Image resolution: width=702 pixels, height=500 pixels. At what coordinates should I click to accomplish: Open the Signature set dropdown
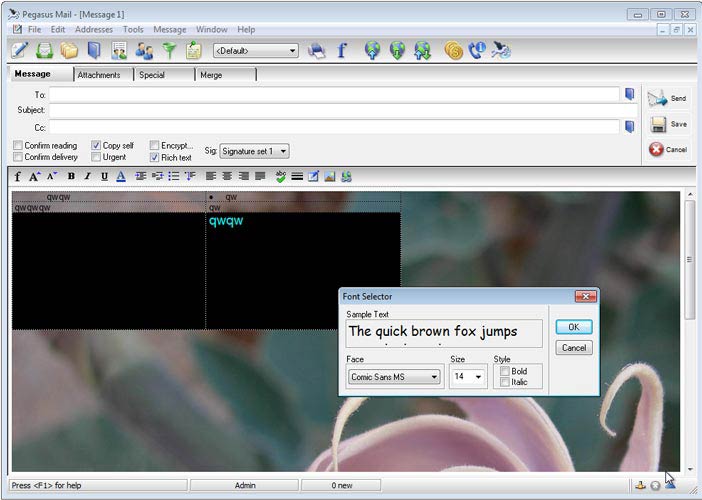coord(284,151)
